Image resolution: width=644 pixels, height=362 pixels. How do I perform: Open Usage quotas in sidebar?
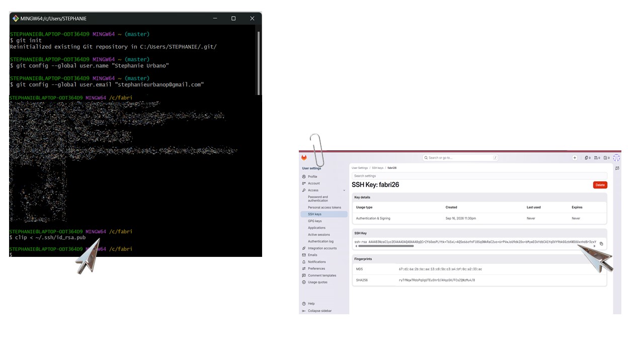[317, 282]
